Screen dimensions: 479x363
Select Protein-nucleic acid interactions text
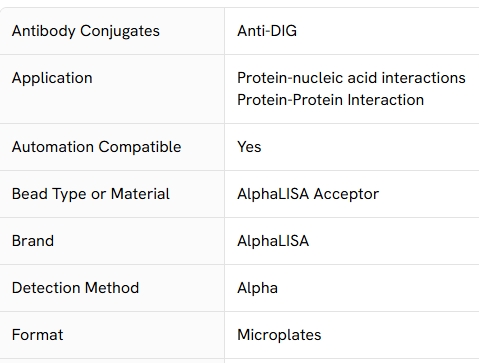[351, 78]
